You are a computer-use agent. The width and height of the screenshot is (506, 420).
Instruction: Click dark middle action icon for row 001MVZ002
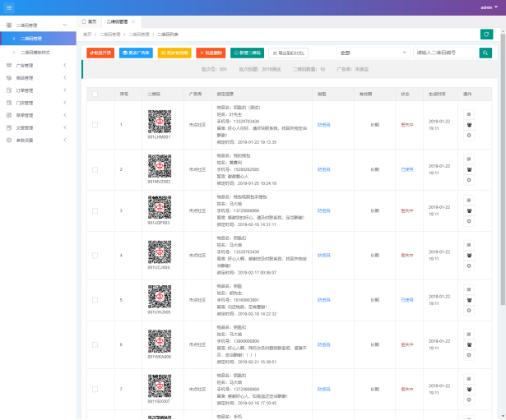[469, 169]
